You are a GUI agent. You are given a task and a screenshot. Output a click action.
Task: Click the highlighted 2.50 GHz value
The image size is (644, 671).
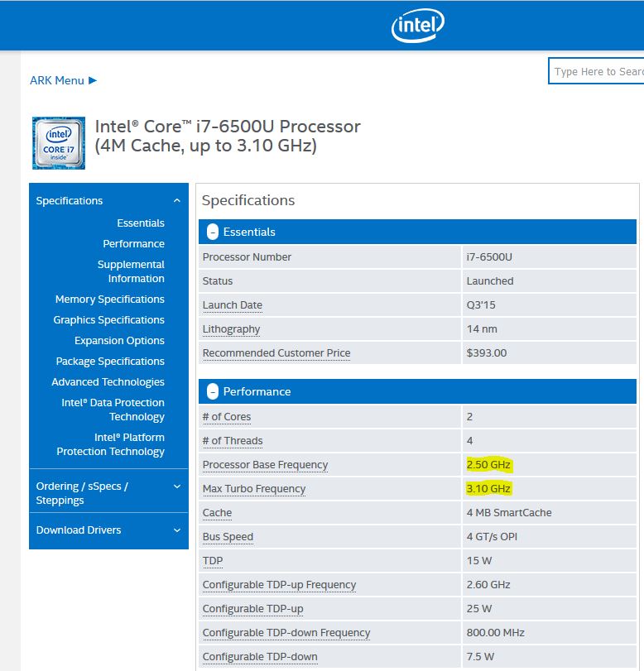488,465
